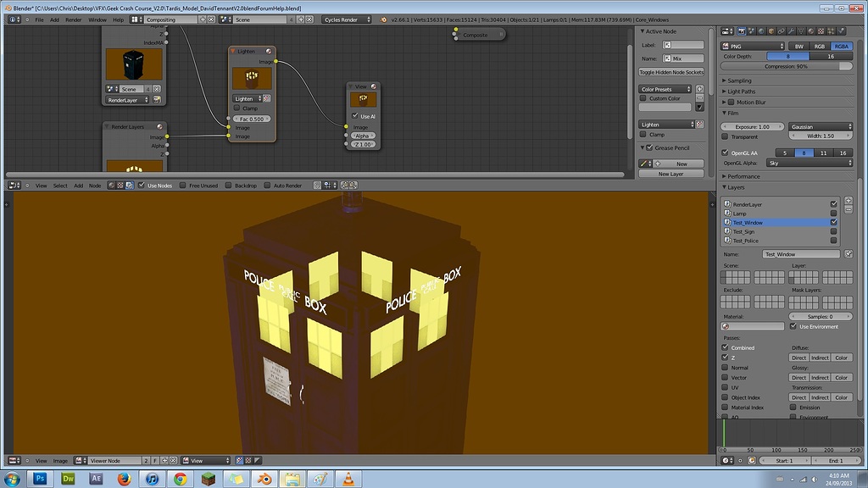Open the Window menu
Image resolution: width=868 pixels, height=488 pixels.
(97, 19)
